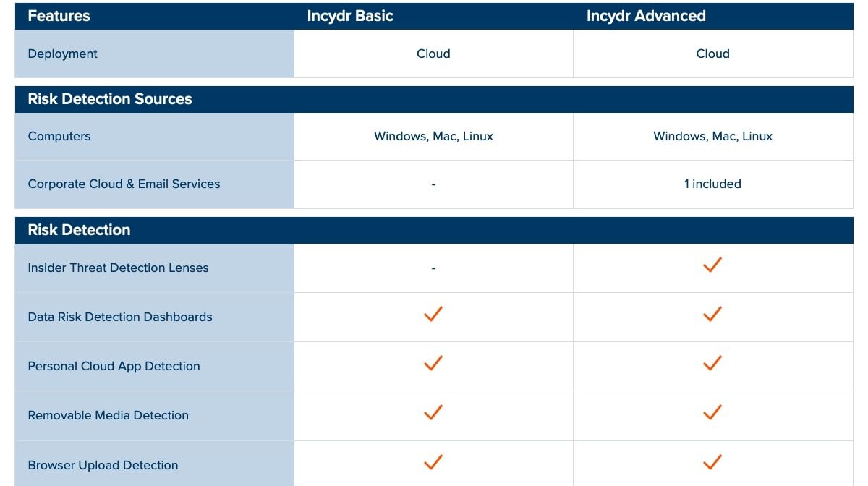This screenshot has width=868, height=486.
Task: Click the Incydr Basic Personal Cloud App checkmark
Action: tap(433, 364)
